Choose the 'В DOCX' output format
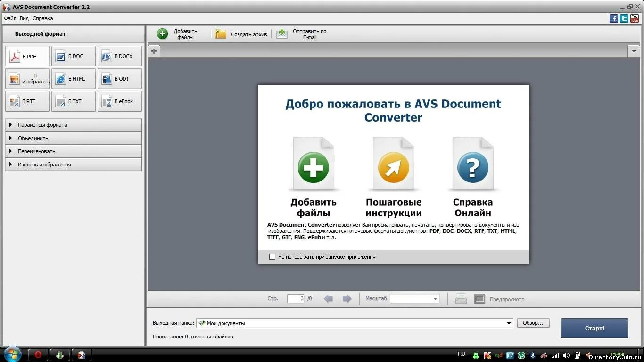644x362 pixels. [120, 56]
